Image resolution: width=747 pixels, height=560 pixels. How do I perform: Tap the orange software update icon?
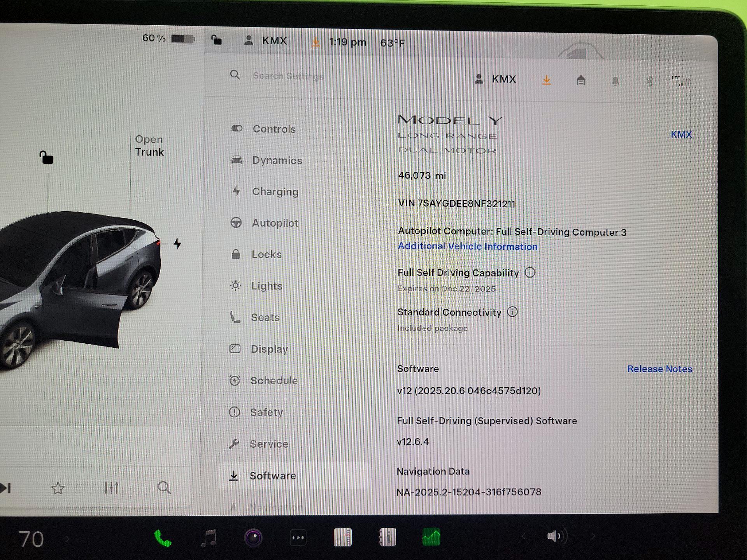(547, 80)
